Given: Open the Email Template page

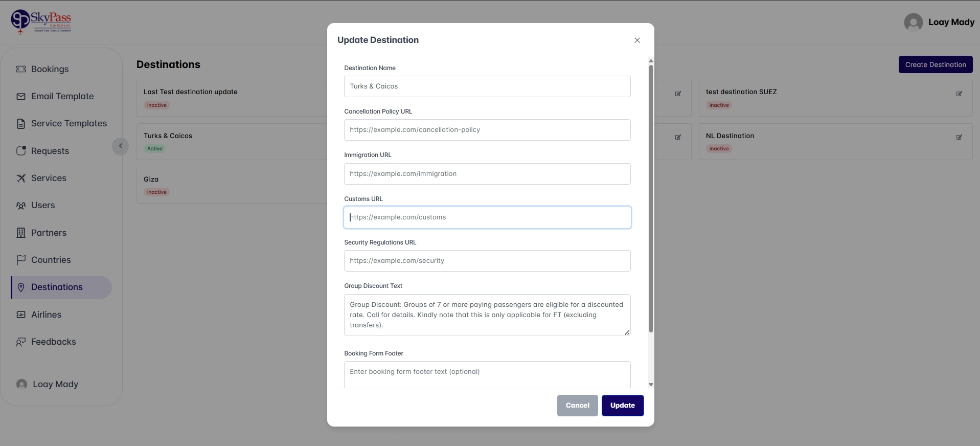Looking at the screenshot, I should [61, 96].
